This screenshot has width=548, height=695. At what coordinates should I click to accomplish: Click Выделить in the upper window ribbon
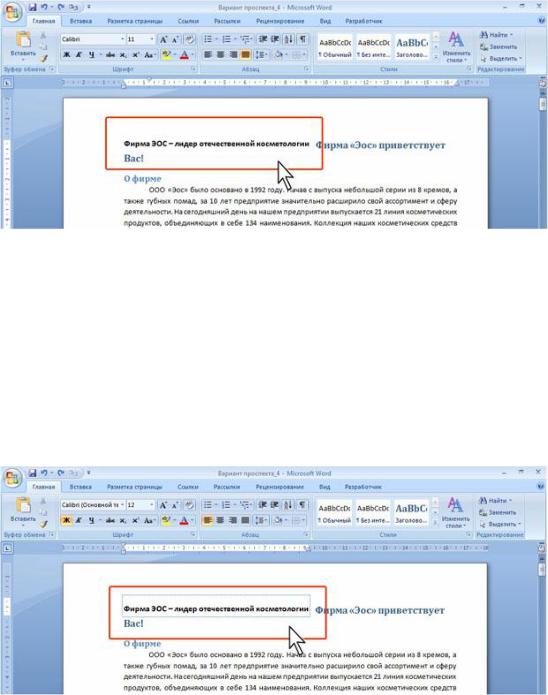click(501, 59)
